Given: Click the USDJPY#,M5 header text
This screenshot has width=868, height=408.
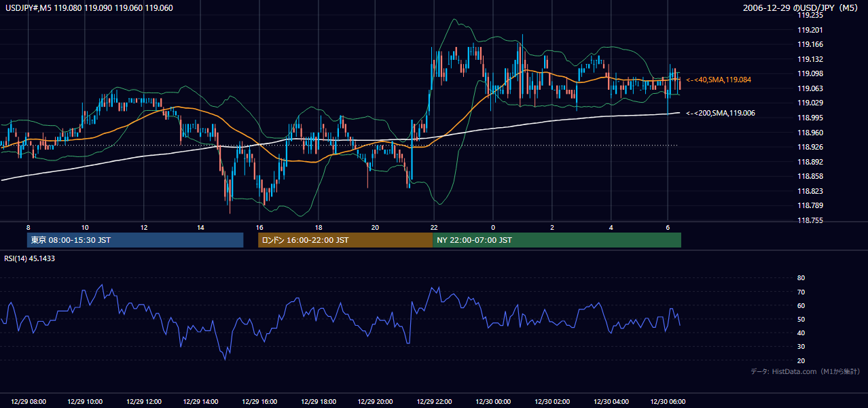Looking at the screenshot, I should pos(88,8).
